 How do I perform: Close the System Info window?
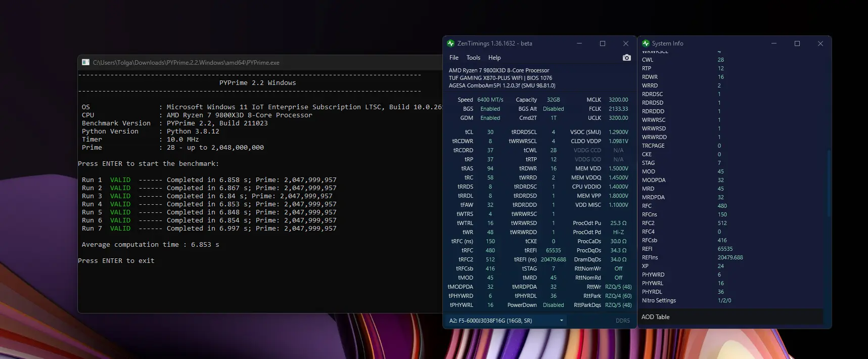(x=820, y=43)
